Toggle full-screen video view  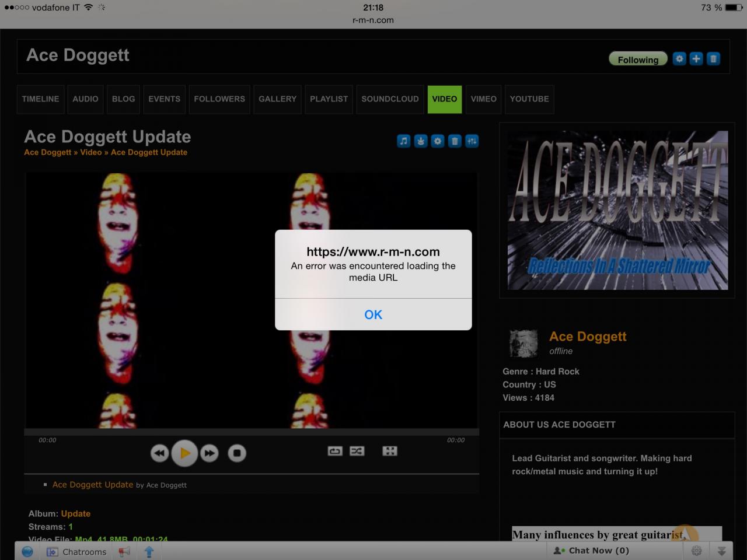click(390, 451)
